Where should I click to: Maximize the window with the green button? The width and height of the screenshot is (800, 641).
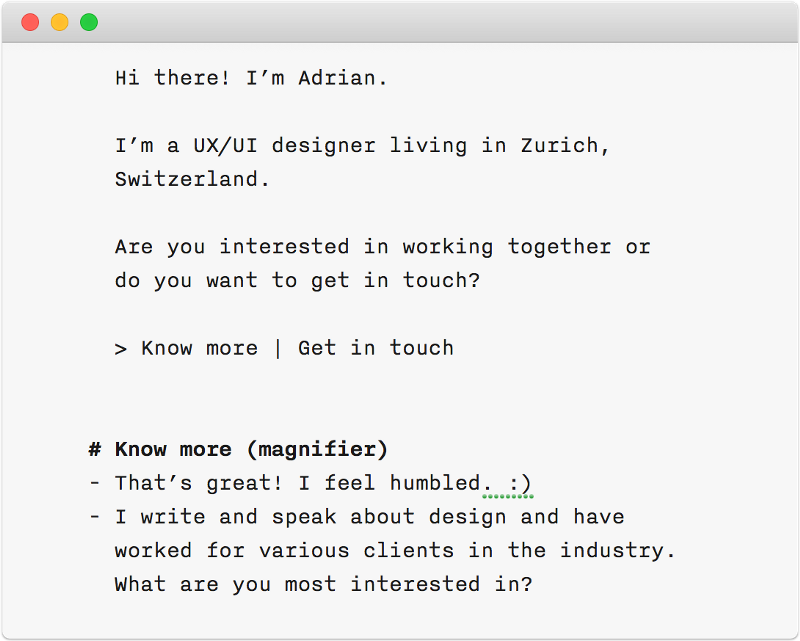pyautogui.click(x=89, y=22)
